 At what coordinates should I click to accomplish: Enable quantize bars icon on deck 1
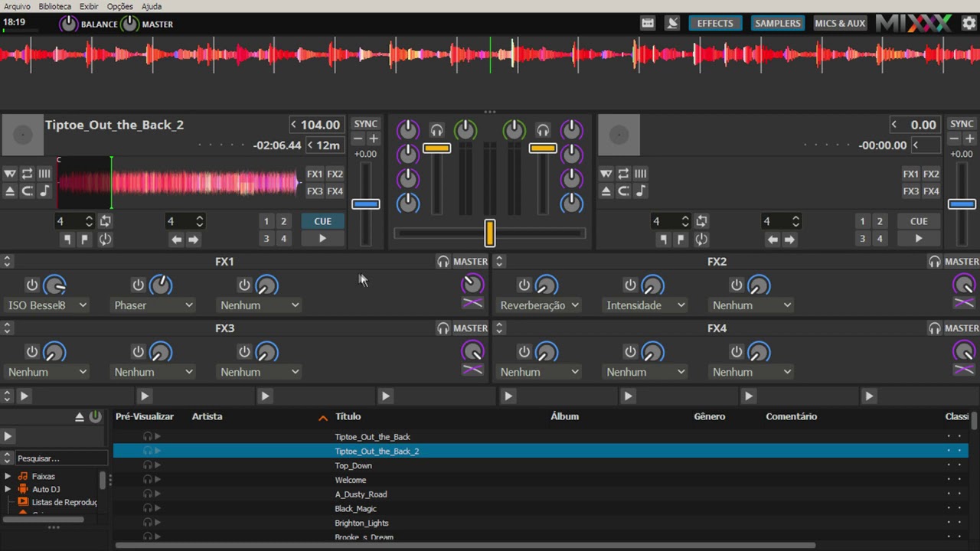(x=44, y=174)
